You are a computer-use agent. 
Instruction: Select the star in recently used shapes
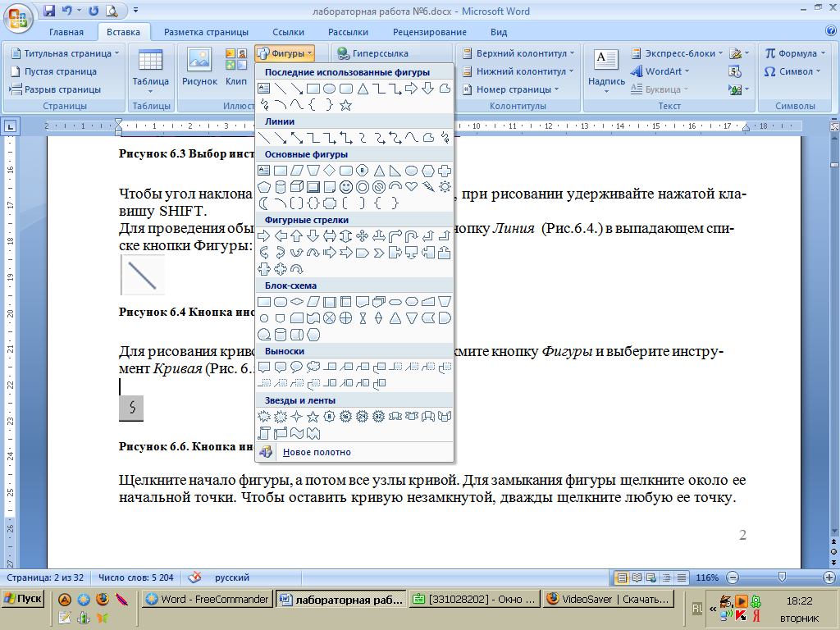pos(346,105)
